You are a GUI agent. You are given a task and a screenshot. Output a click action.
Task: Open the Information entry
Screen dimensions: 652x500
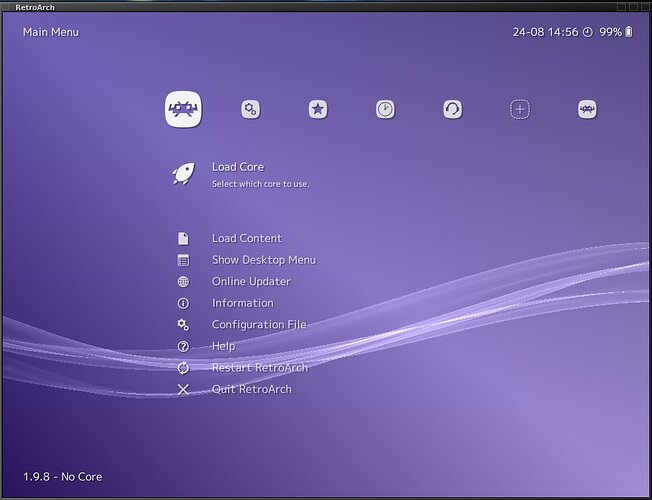(243, 303)
